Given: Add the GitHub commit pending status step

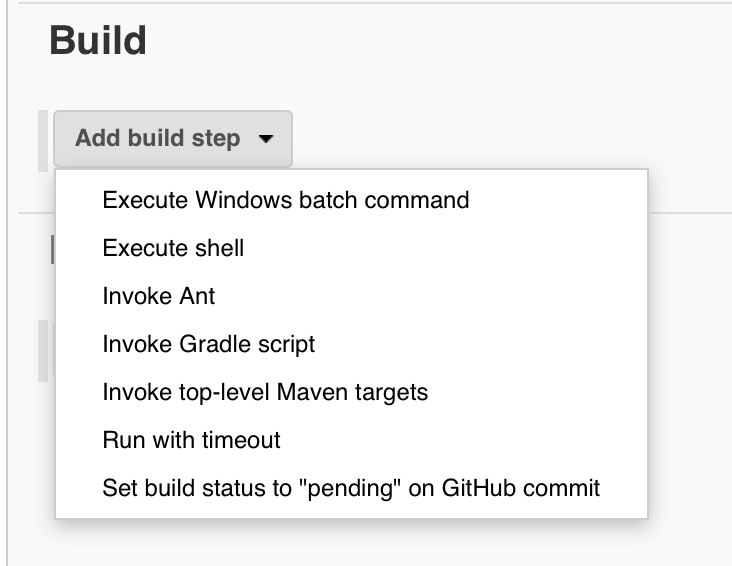Looking at the screenshot, I should [351, 488].
